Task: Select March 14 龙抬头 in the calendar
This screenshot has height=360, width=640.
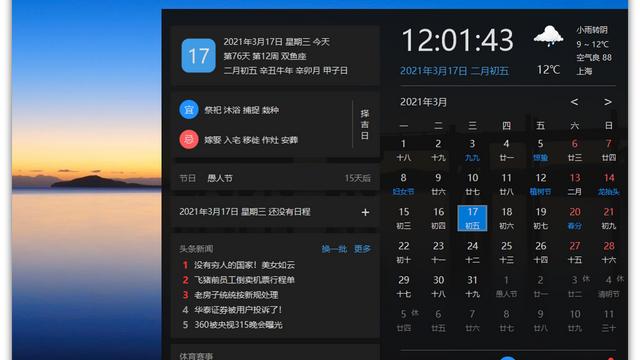Action: coord(609,184)
